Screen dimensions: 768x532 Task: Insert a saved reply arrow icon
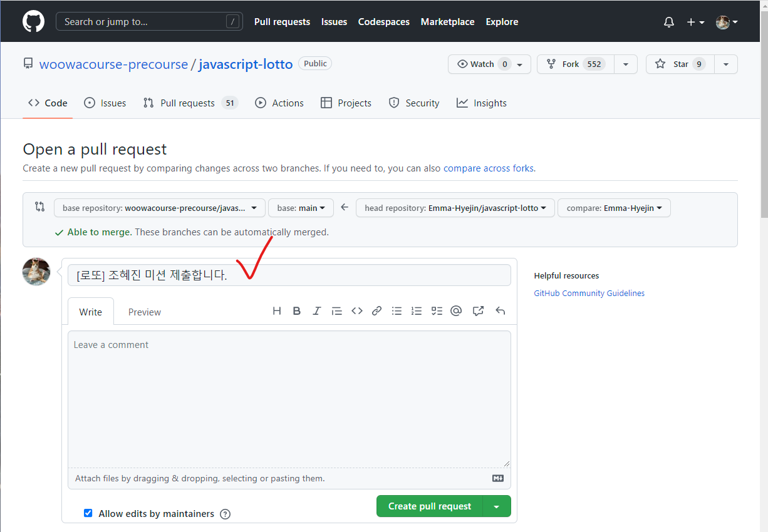coord(500,310)
